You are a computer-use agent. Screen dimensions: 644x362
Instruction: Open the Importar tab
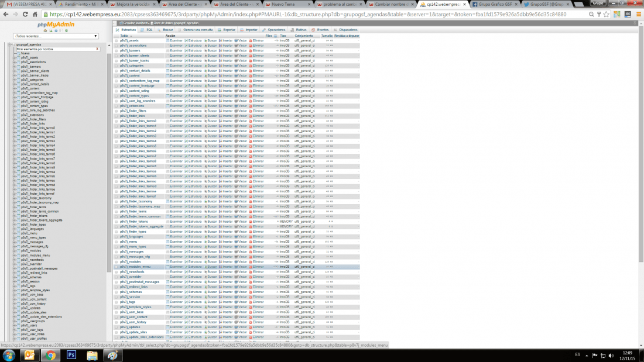249,30
